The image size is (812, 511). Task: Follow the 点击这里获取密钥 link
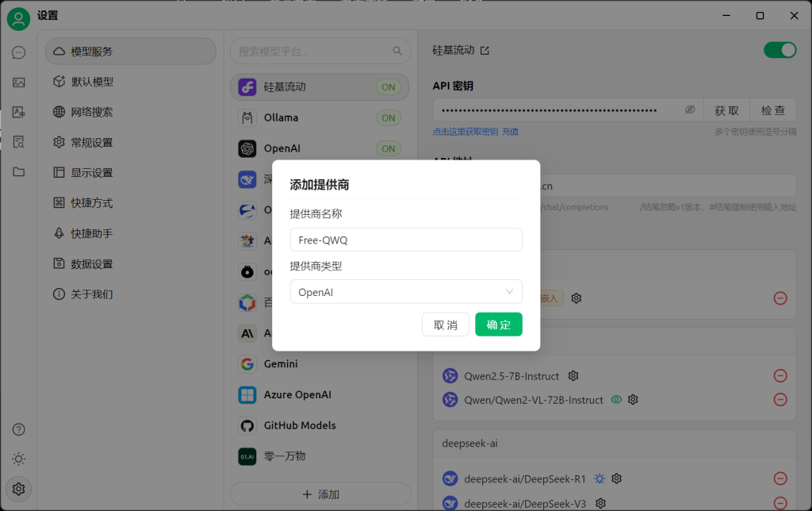(x=465, y=132)
